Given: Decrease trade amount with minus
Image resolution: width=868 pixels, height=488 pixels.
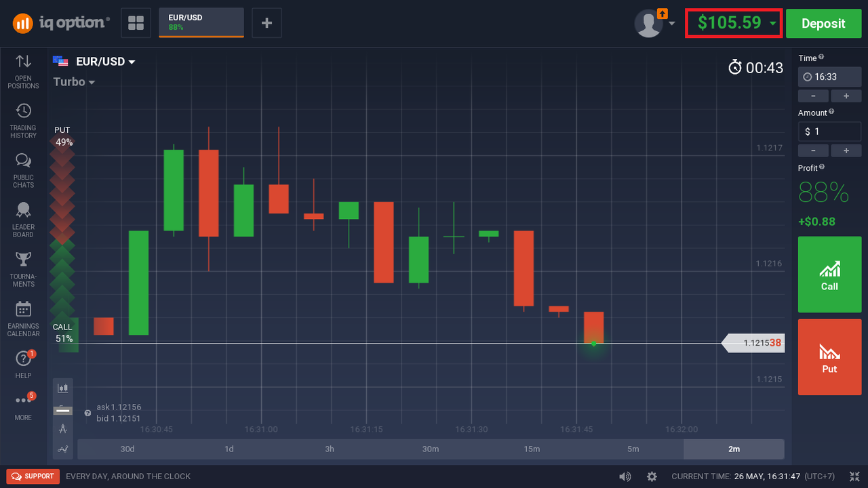Looking at the screenshot, I should [x=813, y=150].
